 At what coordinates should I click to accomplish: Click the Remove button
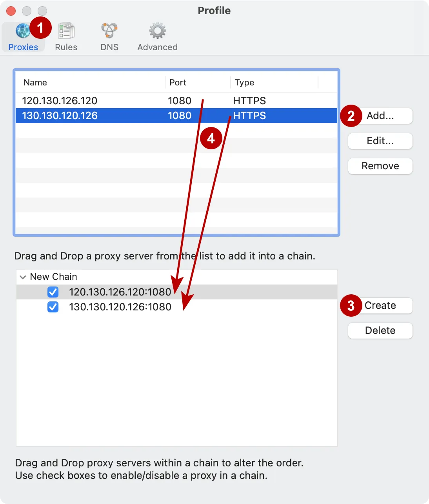coord(380,166)
